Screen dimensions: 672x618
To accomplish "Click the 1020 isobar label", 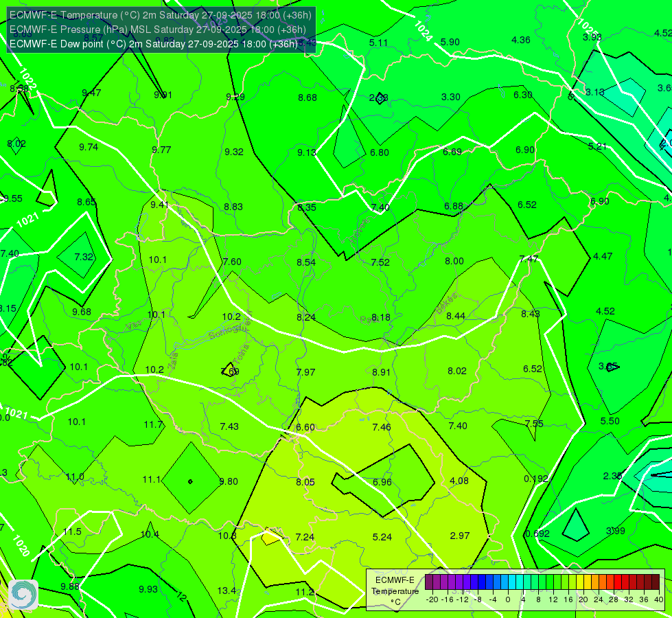I will [x=21, y=545].
